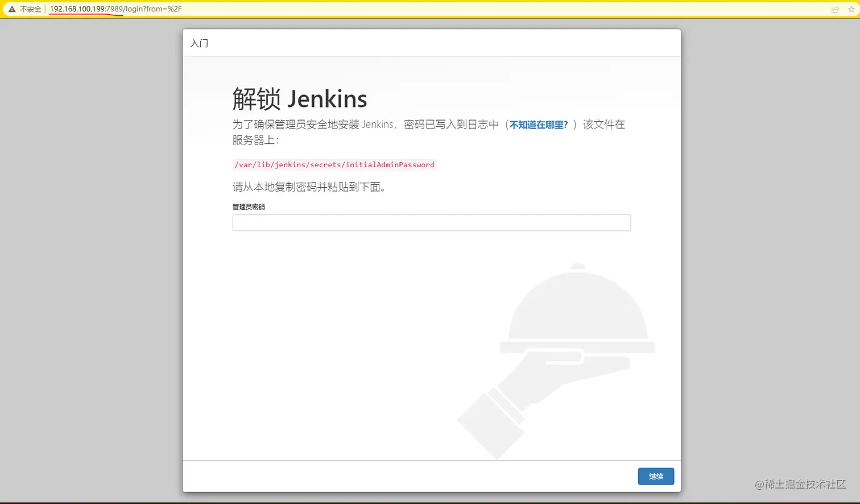Open the 不知道在哪里? help link
The image size is (860, 504).
tap(539, 125)
